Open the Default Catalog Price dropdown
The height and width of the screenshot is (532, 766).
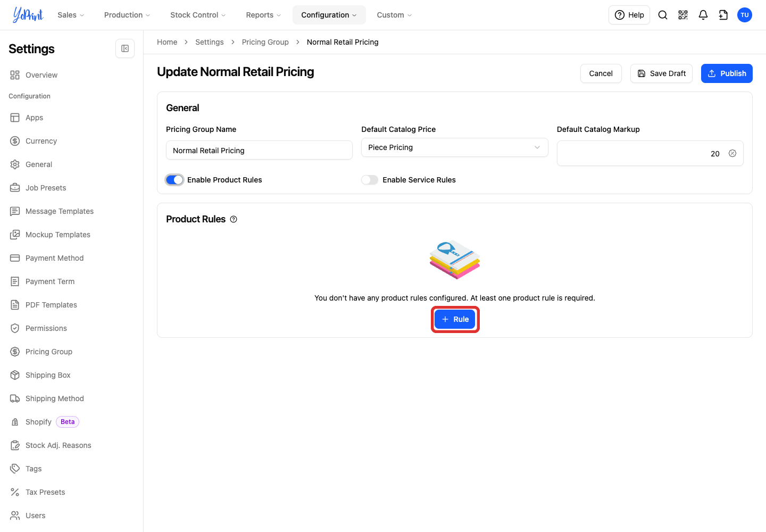[x=455, y=147]
